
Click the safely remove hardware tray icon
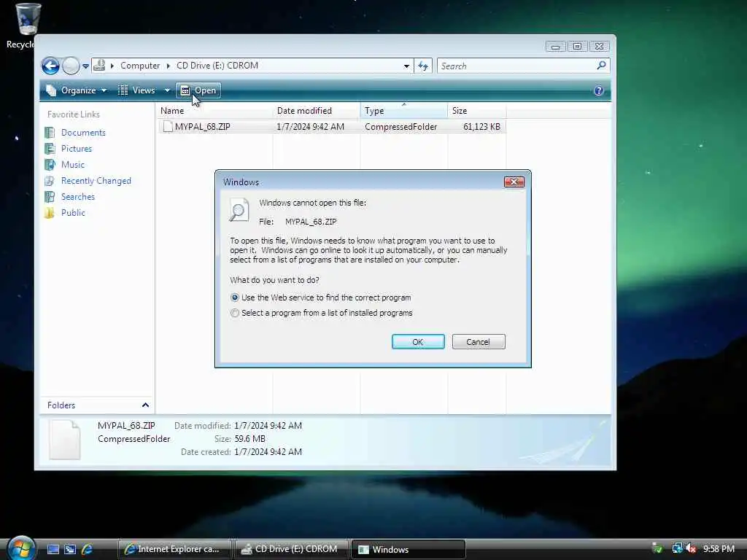click(657, 548)
